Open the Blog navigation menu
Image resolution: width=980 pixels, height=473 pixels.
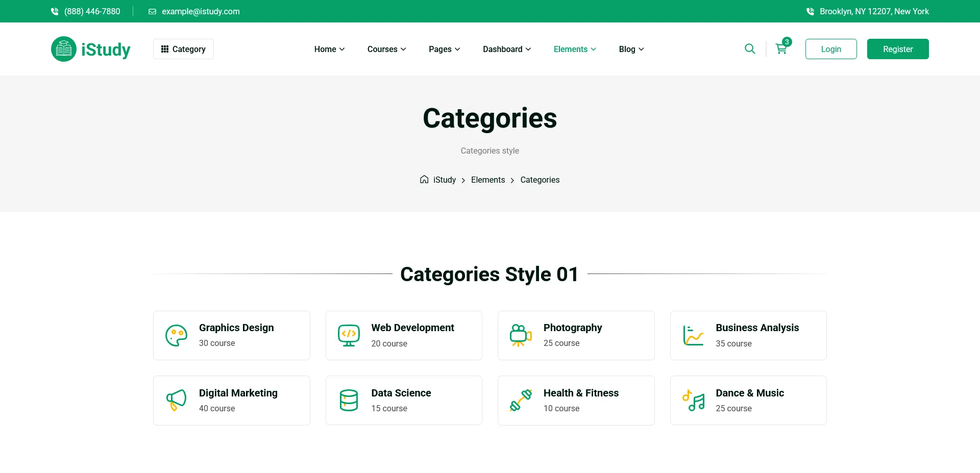(x=631, y=49)
